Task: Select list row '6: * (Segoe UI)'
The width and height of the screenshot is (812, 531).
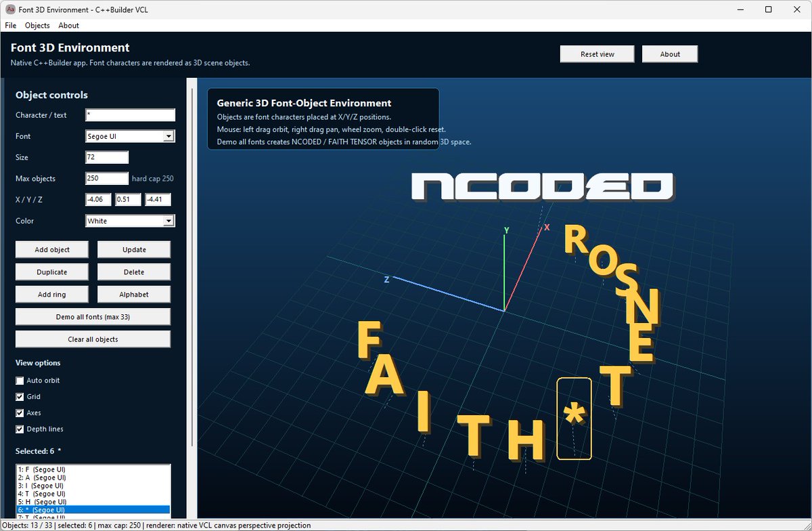Action: pyautogui.click(x=93, y=509)
